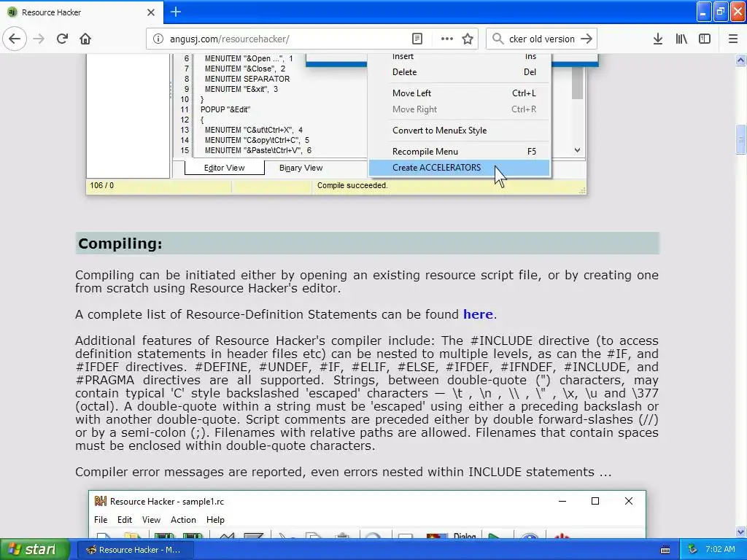Click the forward navigation arrow
747x560 pixels.
[39, 39]
